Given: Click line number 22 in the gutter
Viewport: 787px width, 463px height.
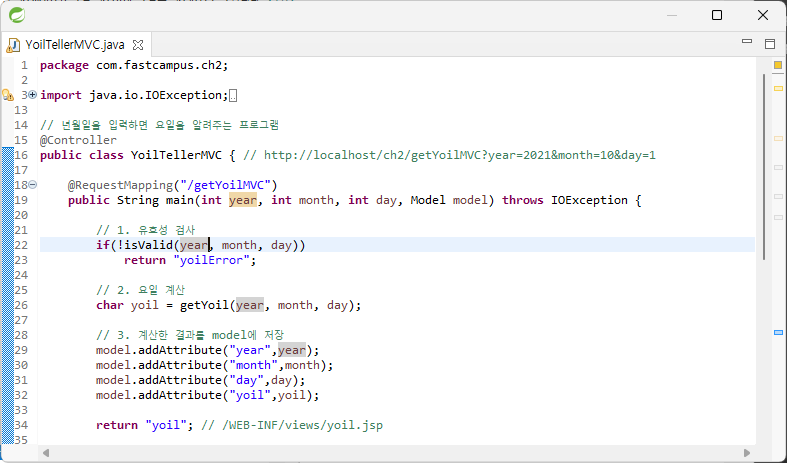Looking at the screenshot, I should click(x=21, y=245).
